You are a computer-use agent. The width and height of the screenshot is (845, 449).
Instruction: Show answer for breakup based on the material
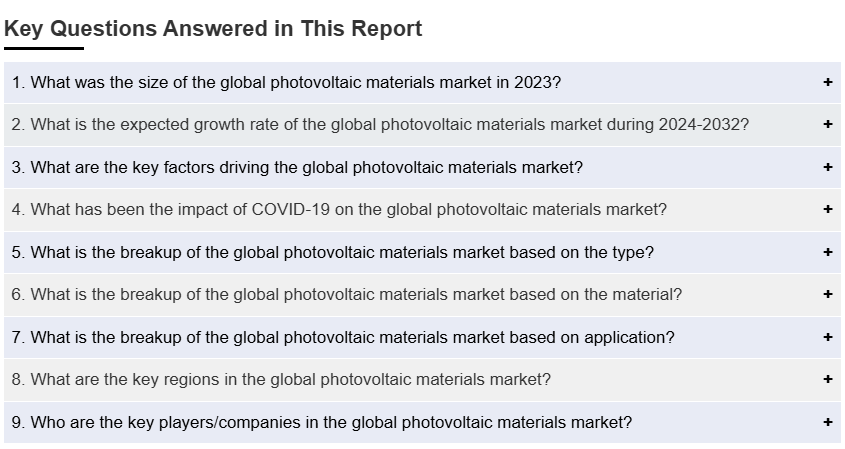(x=347, y=295)
